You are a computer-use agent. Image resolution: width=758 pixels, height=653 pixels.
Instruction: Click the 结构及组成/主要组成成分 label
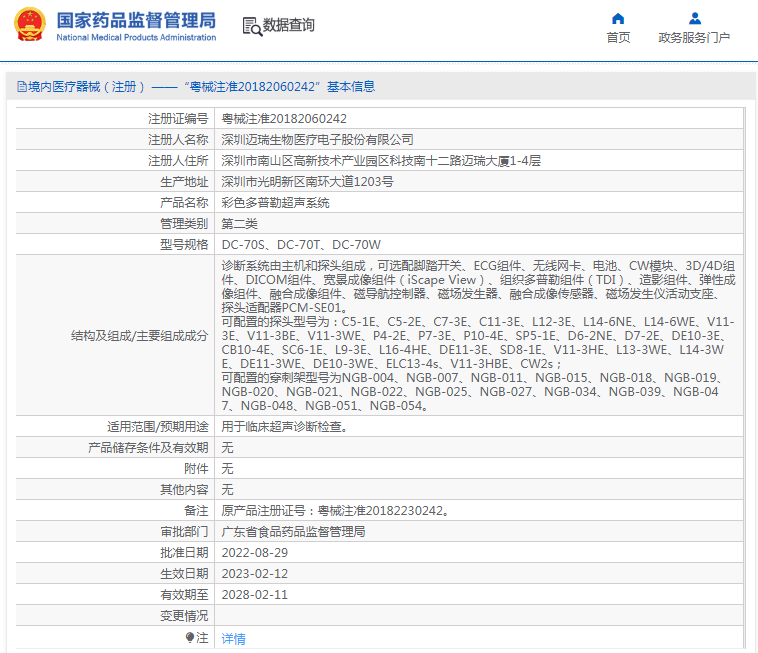coord(140,335)
